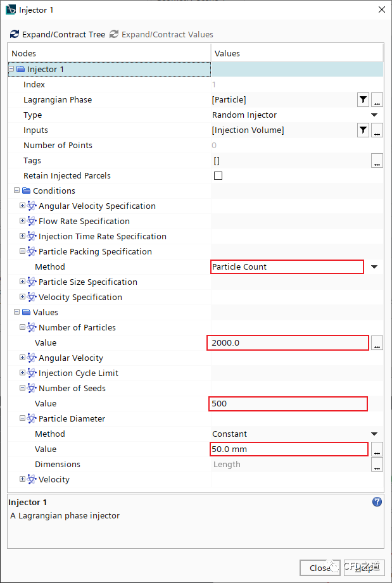392x583 pixels.
Task: Click Number of Particles atom icon
Action: [32, 327]
